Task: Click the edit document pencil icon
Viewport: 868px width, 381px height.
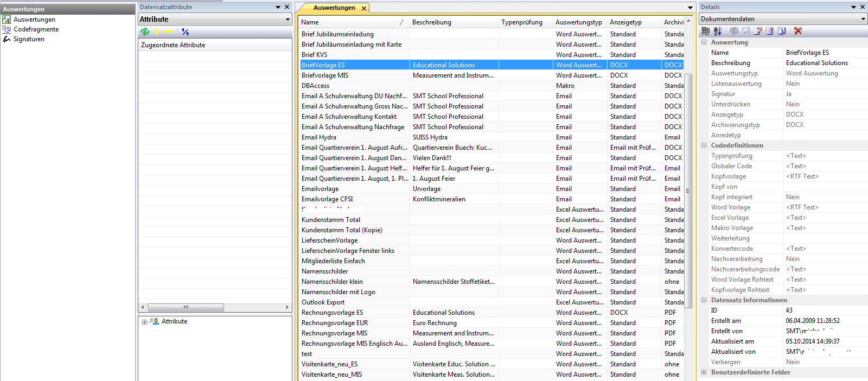Action: click(x=758, y=31)
